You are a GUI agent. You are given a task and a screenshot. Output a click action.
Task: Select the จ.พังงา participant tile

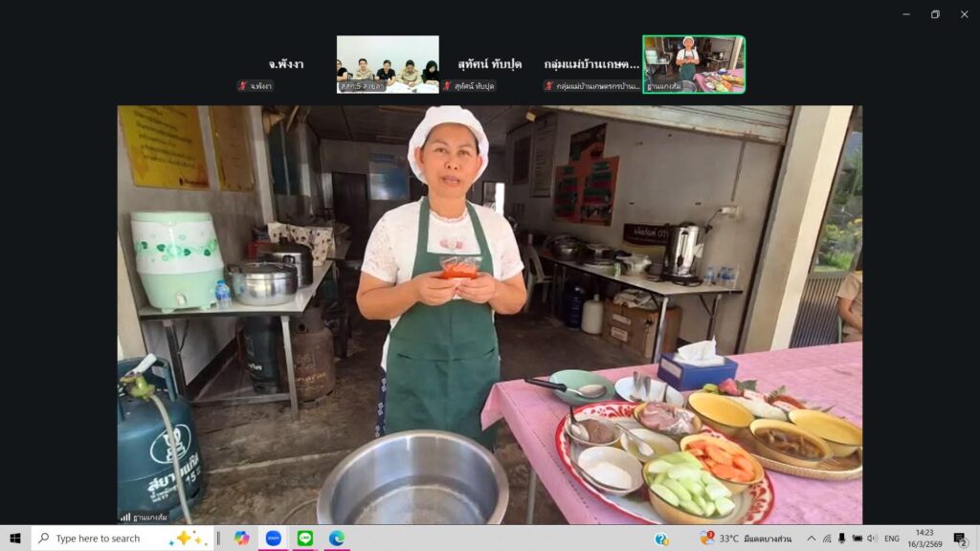tap(286, 65)
